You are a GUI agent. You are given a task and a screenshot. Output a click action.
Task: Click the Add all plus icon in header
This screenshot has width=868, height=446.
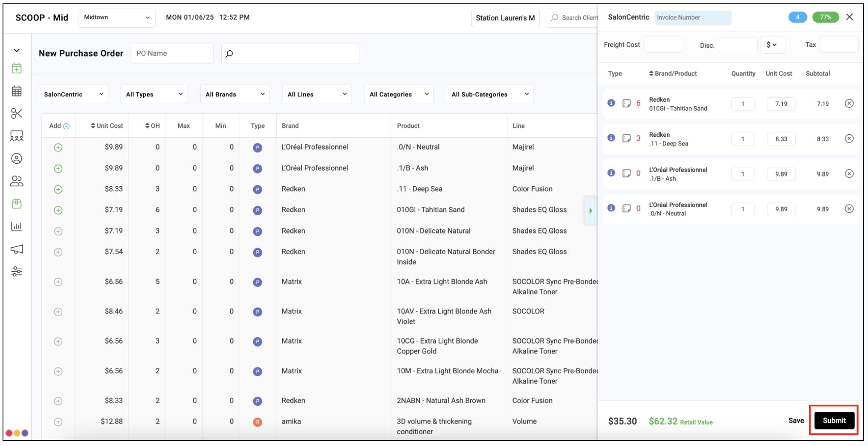66,126
